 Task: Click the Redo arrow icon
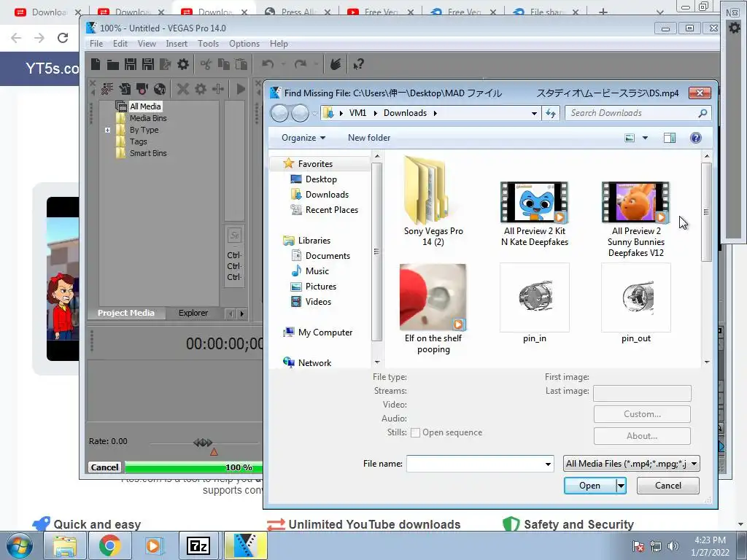coord(300,64)
